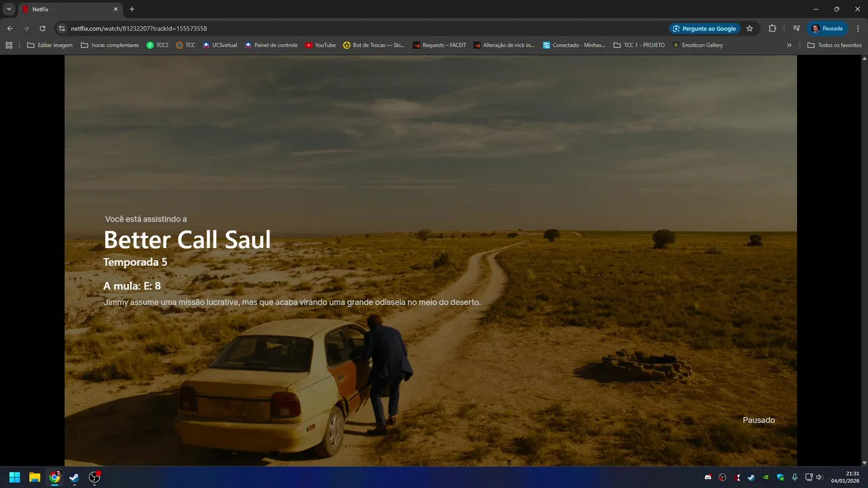Open the volume speaker tray icon
Viewport: 868px width, 488px height.
pos(819,477)
